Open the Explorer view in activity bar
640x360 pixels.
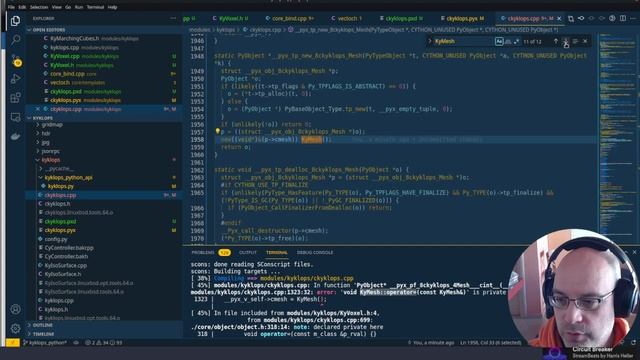[x=16, y=20]
